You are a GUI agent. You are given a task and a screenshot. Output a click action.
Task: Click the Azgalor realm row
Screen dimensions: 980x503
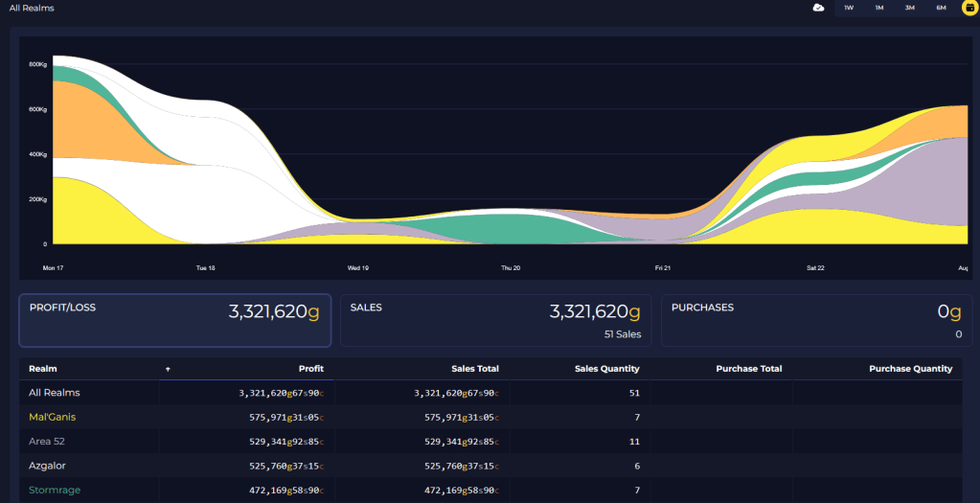(490, 466)
